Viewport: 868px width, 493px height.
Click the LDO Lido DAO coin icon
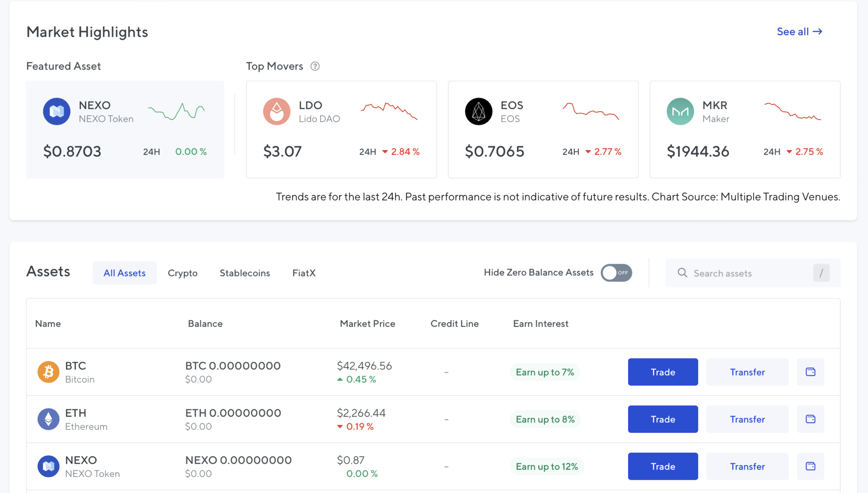(275, 111)
